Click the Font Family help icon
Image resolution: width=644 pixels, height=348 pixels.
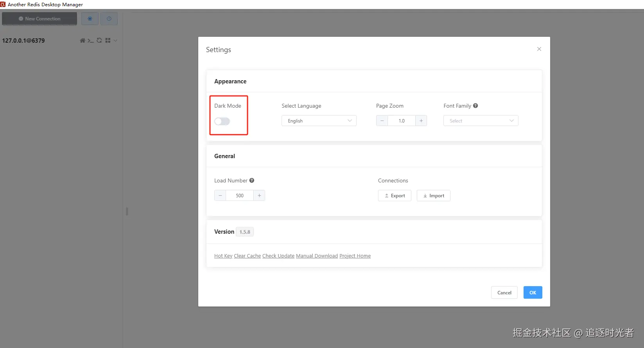475,106
